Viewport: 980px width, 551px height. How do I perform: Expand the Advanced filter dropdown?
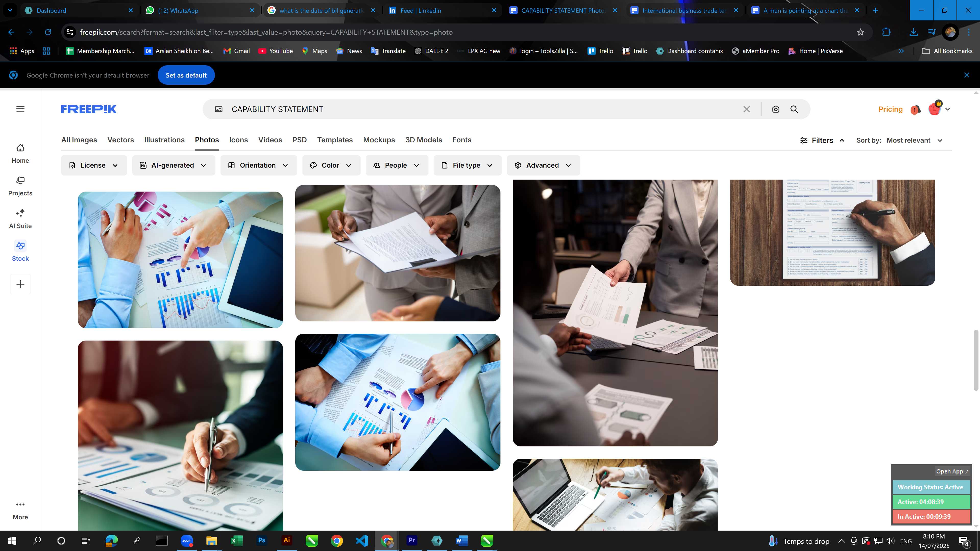tap(543, 165)
